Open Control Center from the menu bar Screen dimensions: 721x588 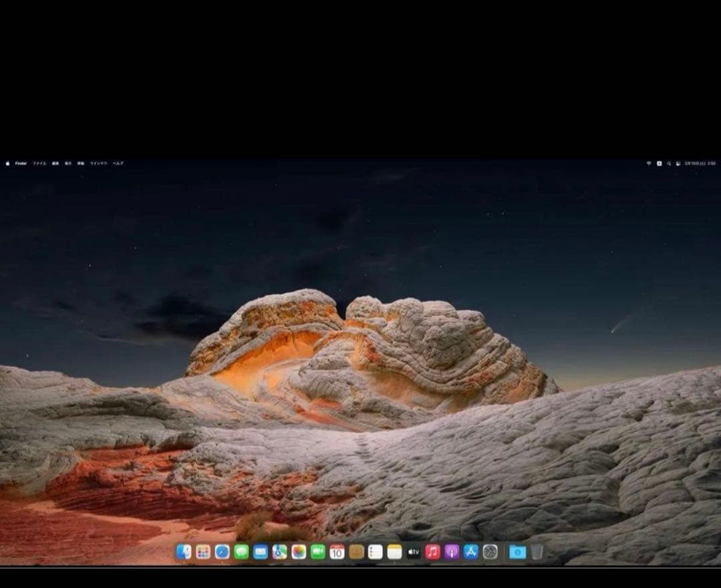point(678,162)
